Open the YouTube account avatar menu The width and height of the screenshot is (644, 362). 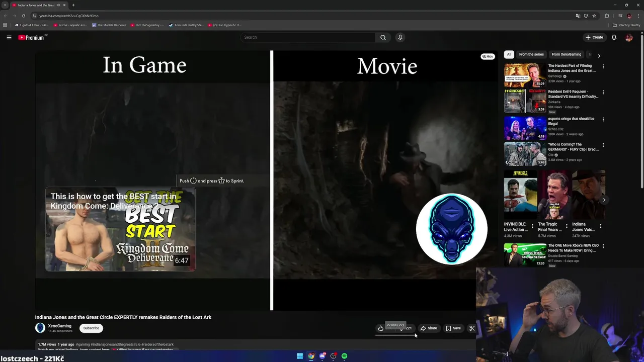(x=629, y=37)
